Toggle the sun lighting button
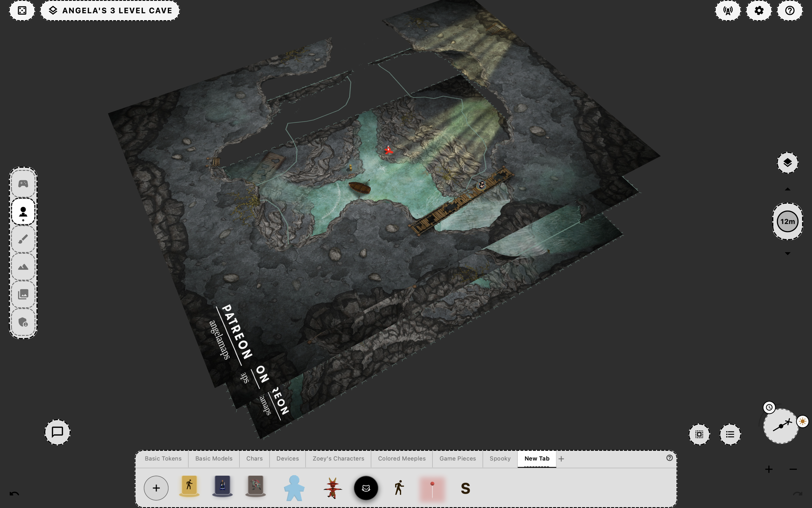This screenshot has height=508, width=812. point(803,421)
